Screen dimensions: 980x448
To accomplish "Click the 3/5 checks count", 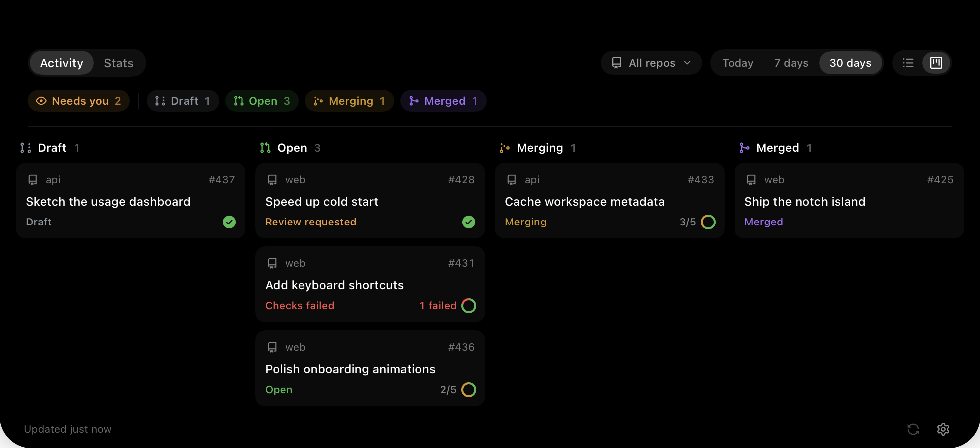I will coord(688,222).
